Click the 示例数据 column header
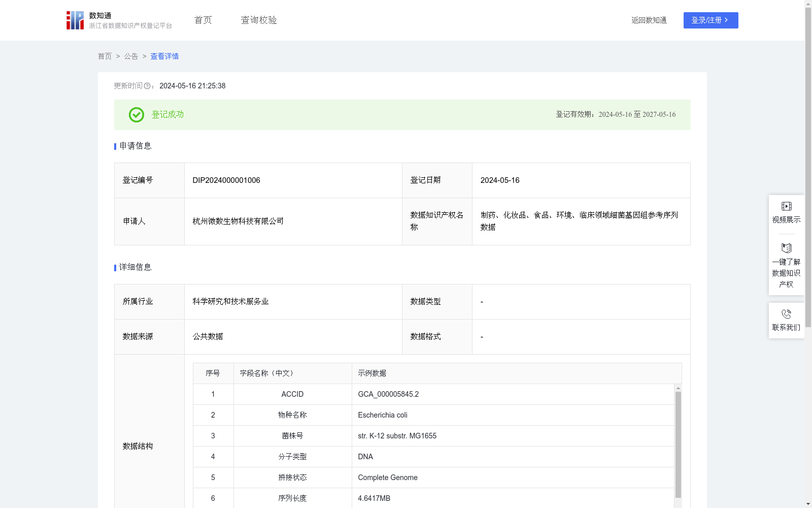This screenshot has width=812, height=508. point(517,373)
